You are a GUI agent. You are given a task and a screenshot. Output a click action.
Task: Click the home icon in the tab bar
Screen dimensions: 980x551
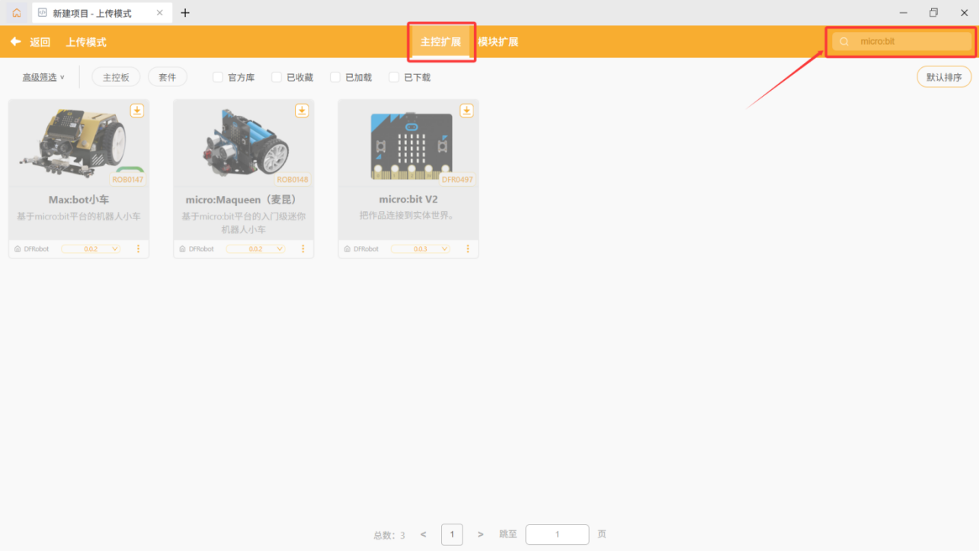coord(16,13)
